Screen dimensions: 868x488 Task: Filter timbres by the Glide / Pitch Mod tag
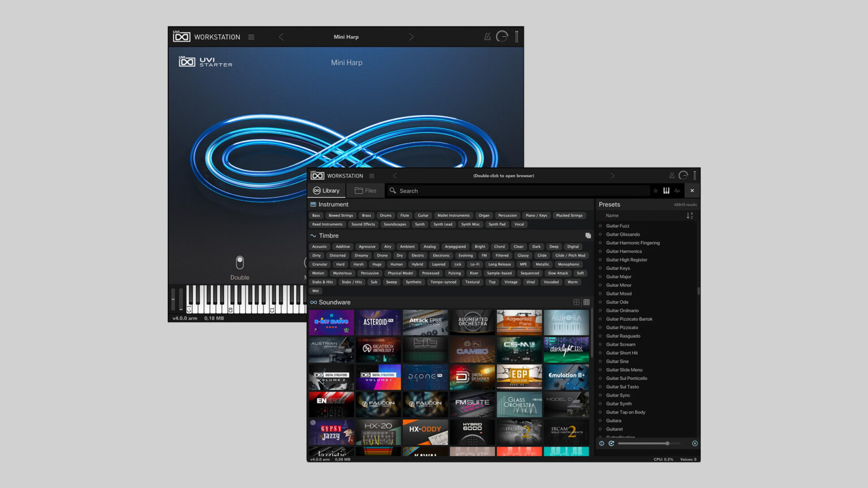(x=570, y=255)
